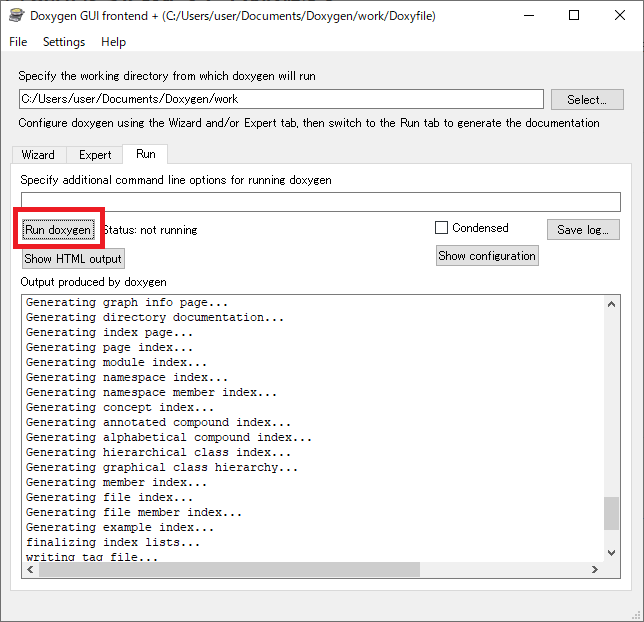Click the Show configuration button
The height and width of the screenshot is (622, 644).
487,256
